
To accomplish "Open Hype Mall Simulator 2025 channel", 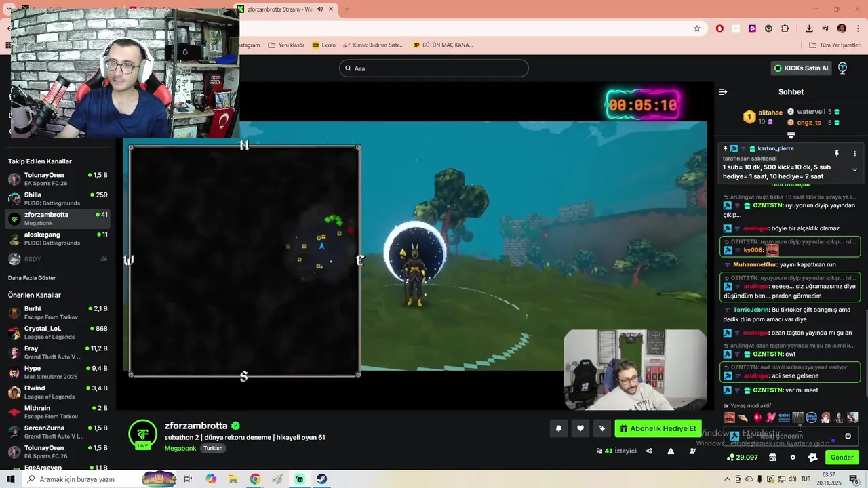I will 58,372.
